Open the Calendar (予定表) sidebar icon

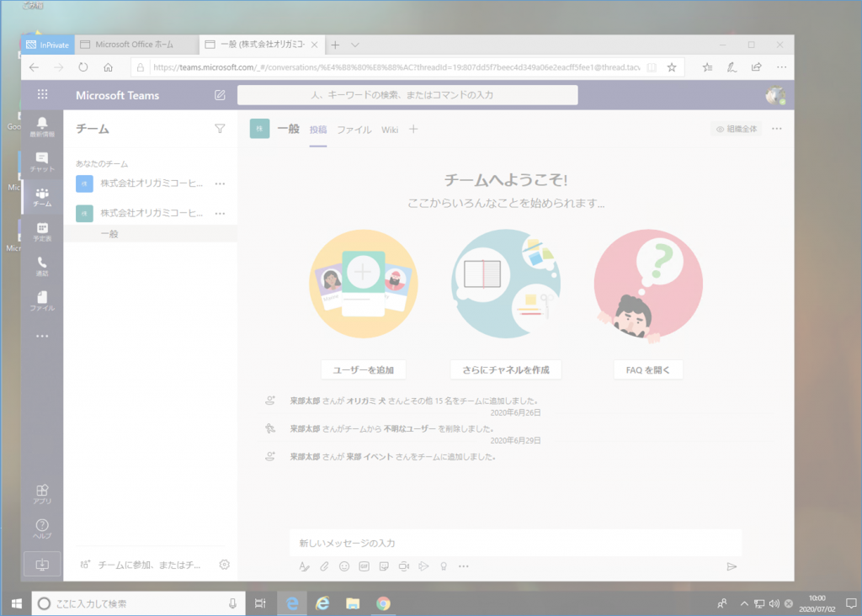[x=42, y=231]
